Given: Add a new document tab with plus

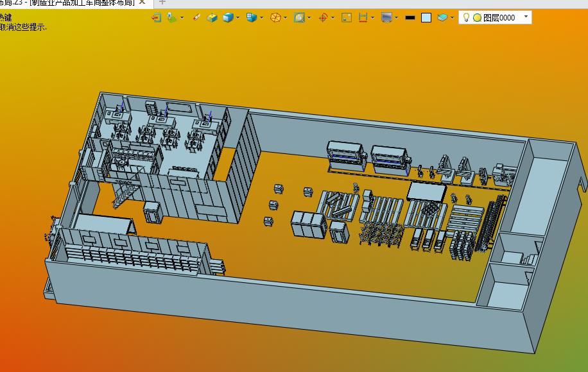Looking at the screenshot, I should [x=162, y=3].
